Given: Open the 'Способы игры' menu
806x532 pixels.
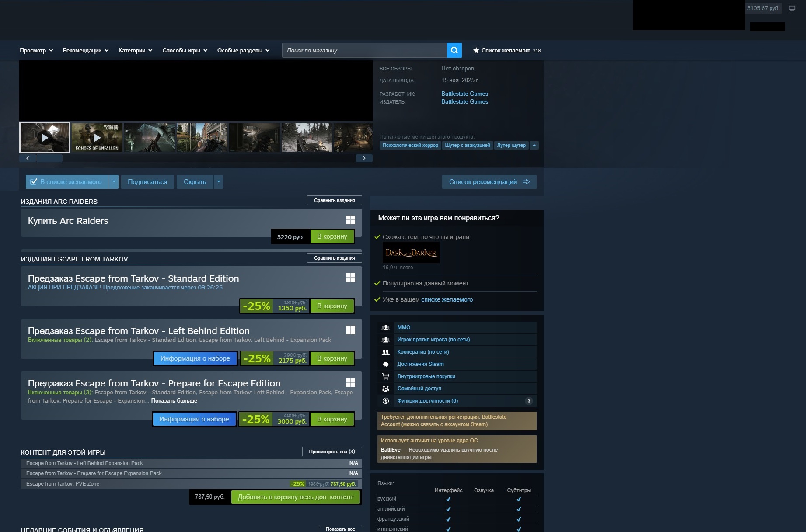Looking at the screenshot, I should tap(185, 51).
